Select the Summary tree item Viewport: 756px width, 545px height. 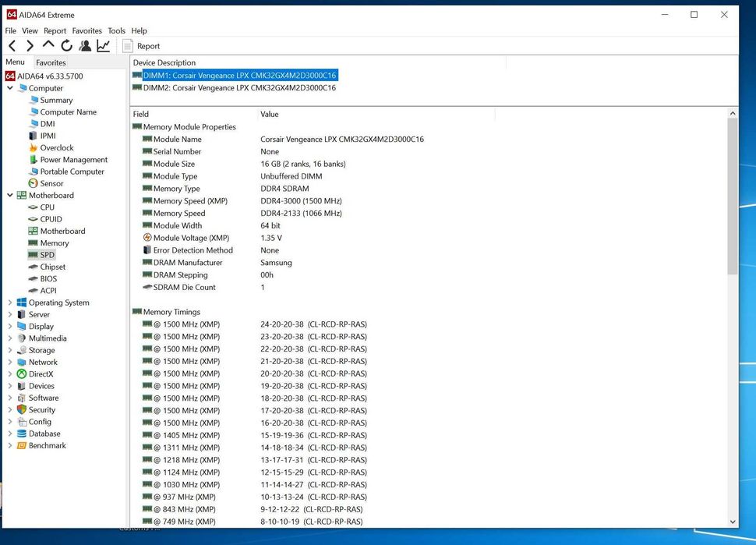click(x=56, y=101)
